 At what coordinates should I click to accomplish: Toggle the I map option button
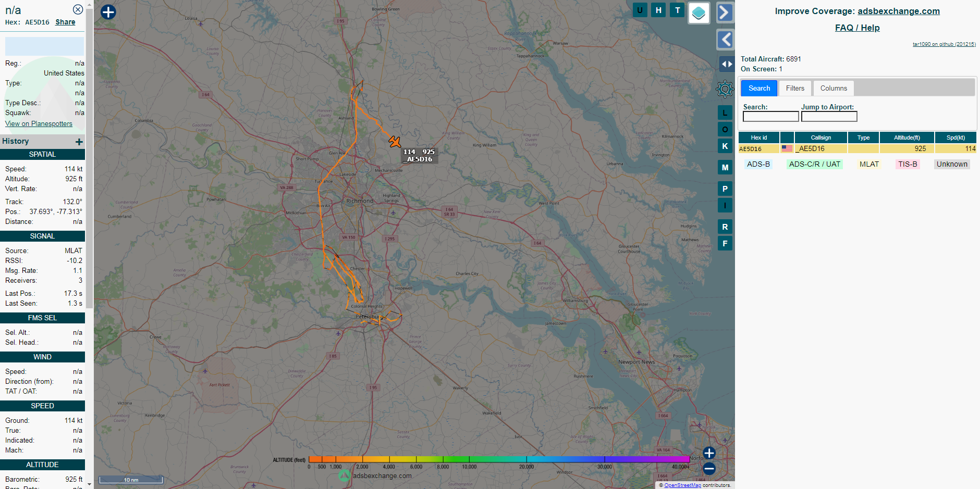(x=725, y=205)
